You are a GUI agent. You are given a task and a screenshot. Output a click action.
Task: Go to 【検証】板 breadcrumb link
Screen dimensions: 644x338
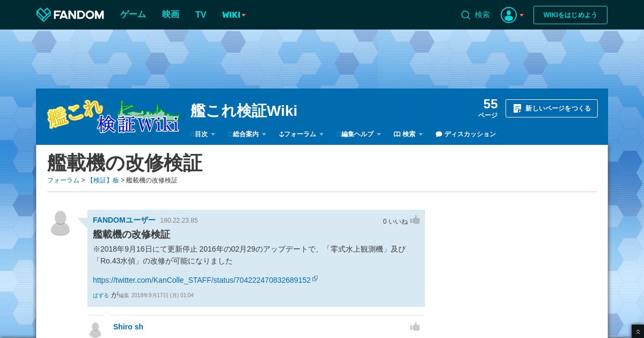pyautogui.click(x=103, y=180)
